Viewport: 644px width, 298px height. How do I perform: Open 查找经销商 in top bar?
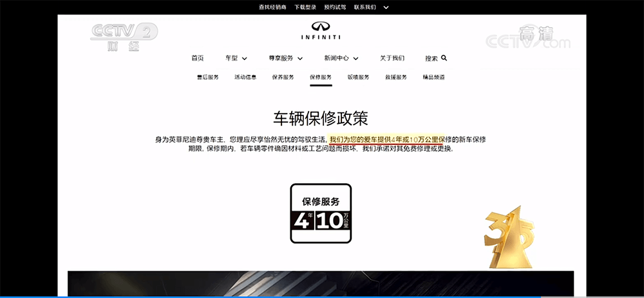pos(272,7)
